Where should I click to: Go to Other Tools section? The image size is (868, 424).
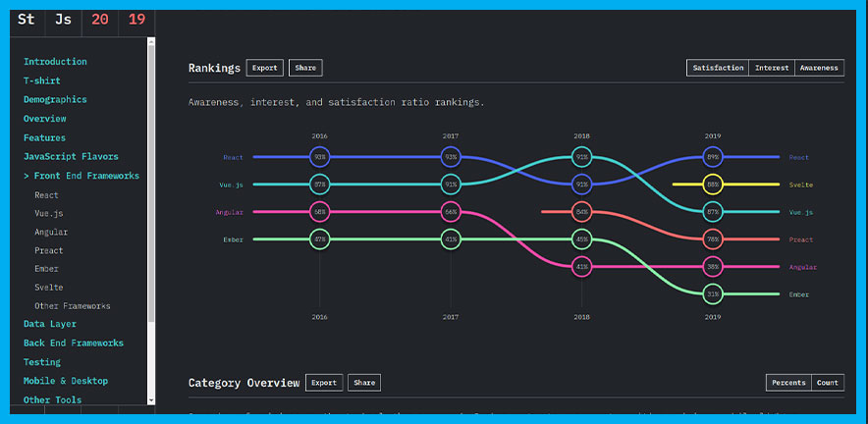coord(52,399)
